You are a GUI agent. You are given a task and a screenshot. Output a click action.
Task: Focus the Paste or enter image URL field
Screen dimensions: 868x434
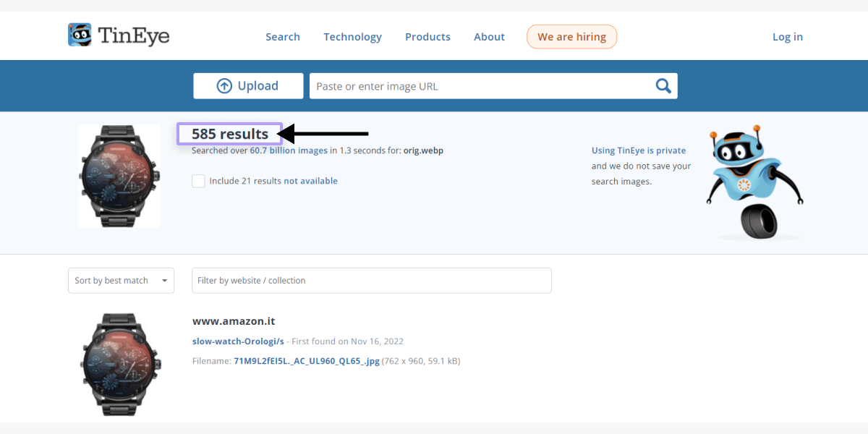[x=481, y=86]
